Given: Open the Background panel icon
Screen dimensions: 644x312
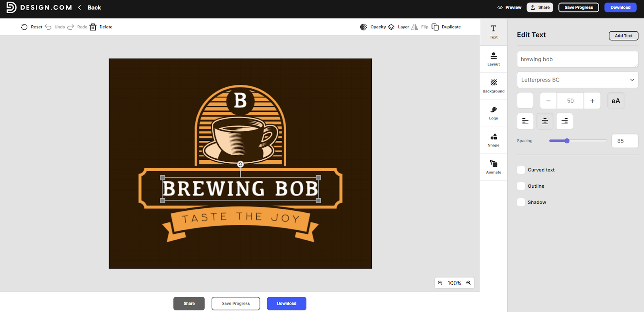Looking at the screenshot, I should coord(493,82).
